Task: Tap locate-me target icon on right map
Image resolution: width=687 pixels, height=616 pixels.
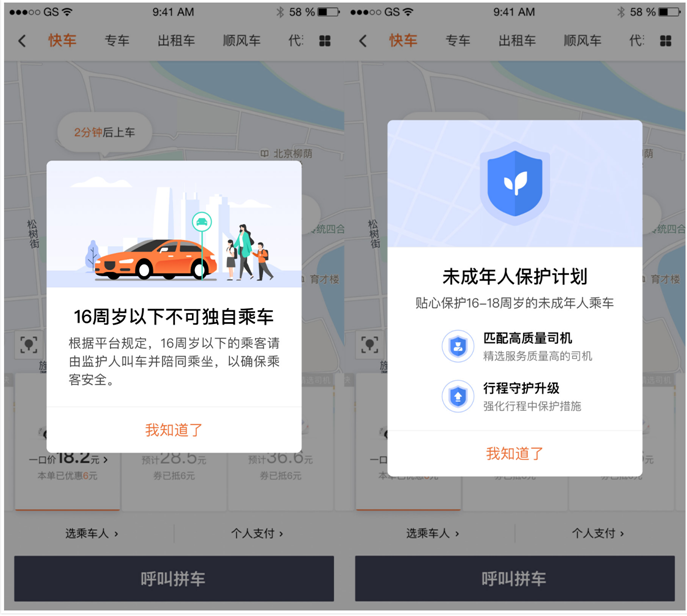Action: click(370, 345)
